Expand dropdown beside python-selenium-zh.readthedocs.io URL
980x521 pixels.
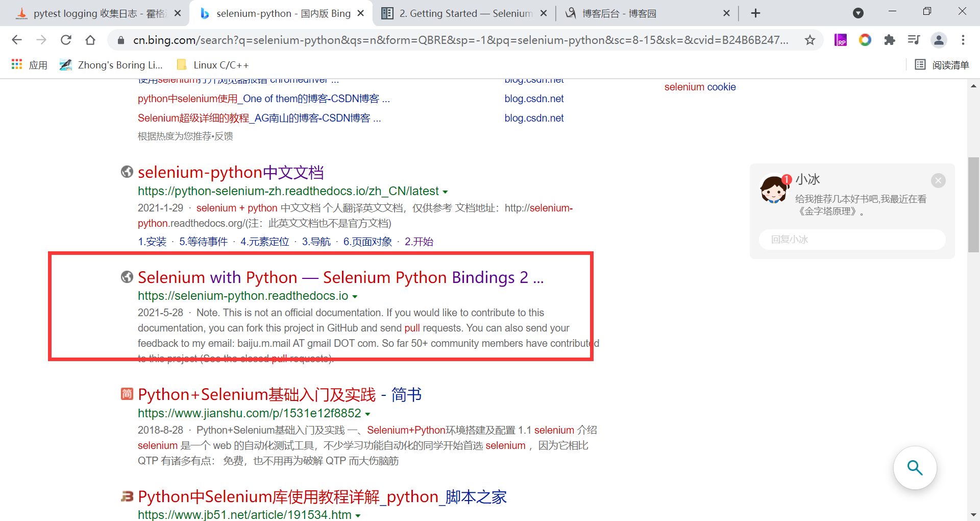point(445,192)
